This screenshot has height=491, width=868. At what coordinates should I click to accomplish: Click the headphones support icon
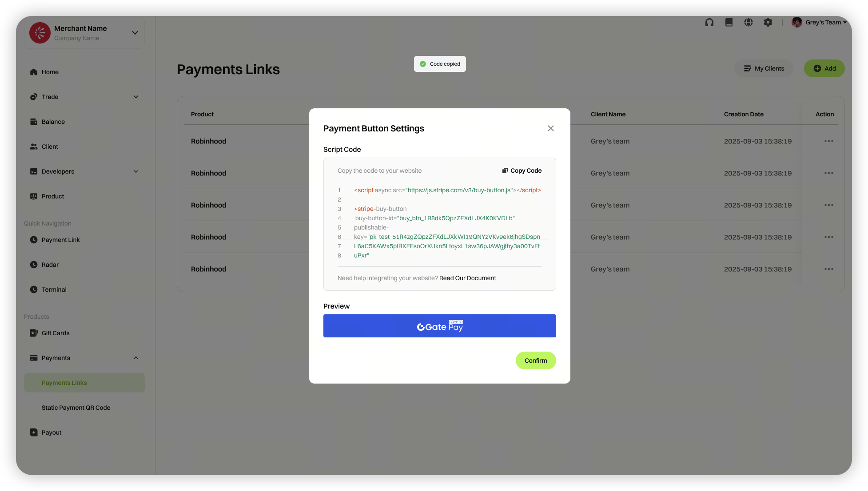point(709,22)
